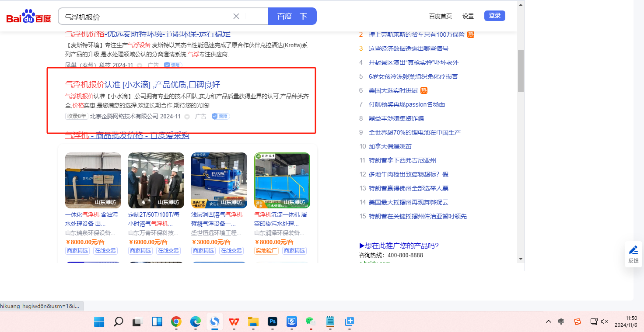Open Photoshop from the taskbar
Image resolution: width=644 pixels, height=332 pixels.
click(x=273, y=322)
